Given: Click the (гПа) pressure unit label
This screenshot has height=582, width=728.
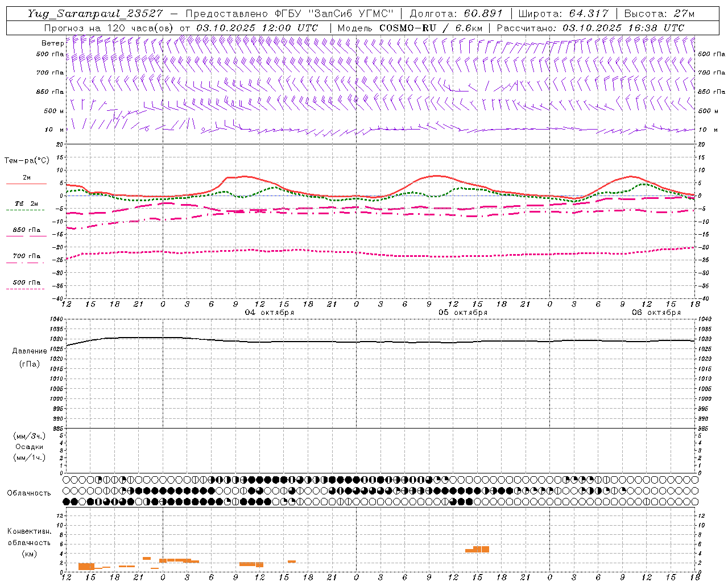Looking at the screenshot, I should pyautogui.click(x=30, y=364).
